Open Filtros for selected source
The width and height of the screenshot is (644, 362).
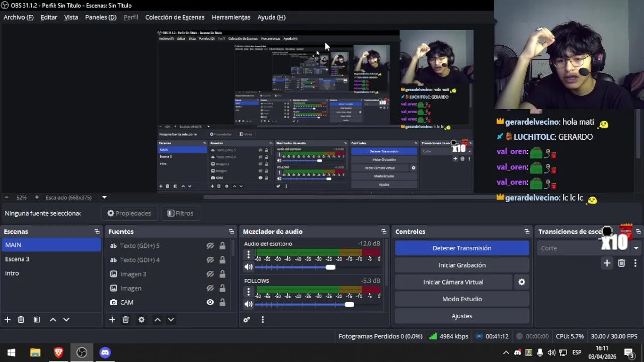180,213
